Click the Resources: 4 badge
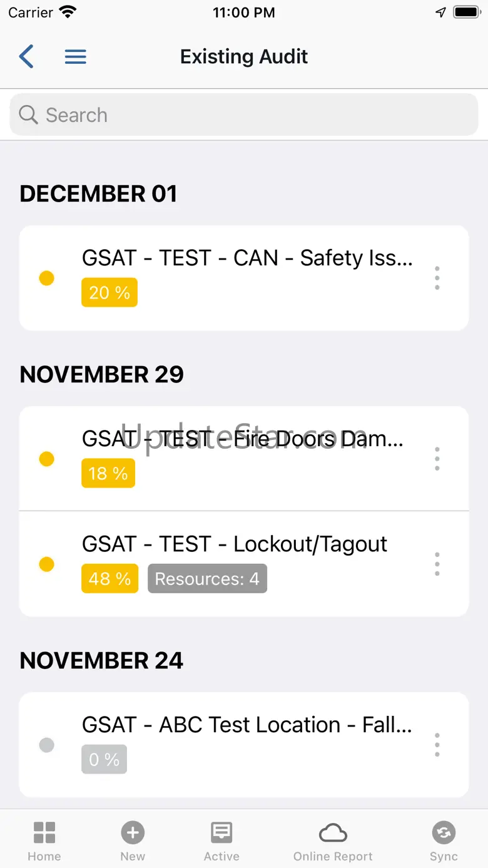Screen dimensions: 488x868 207,579
